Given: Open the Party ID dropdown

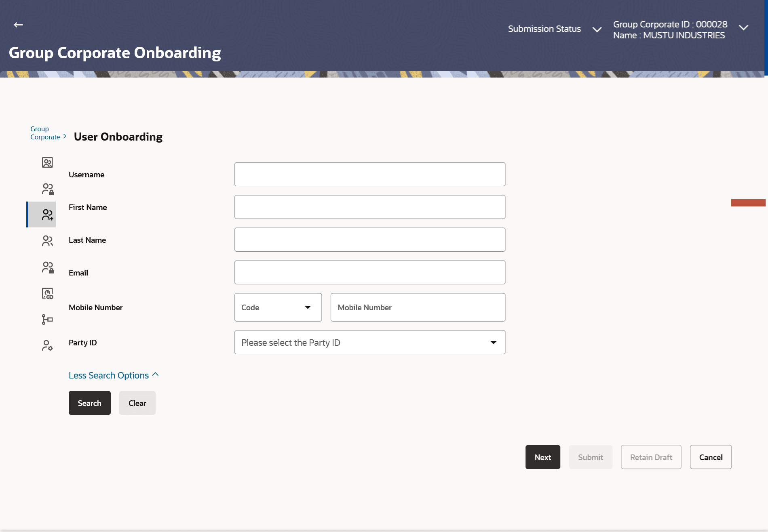Looking at the screenshot, I should [370, 343].
